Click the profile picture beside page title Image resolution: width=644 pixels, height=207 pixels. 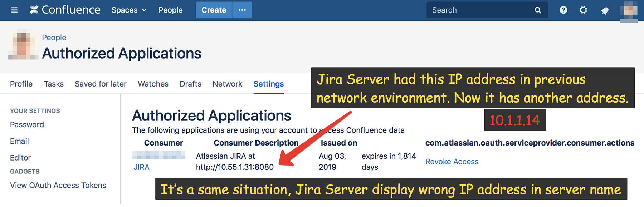click(x=23, y=44)
